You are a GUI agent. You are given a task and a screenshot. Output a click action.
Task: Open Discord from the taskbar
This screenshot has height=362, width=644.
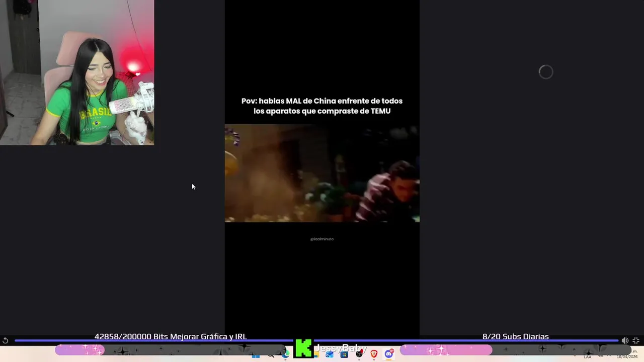pyautogui.click(x=388, y=354)
